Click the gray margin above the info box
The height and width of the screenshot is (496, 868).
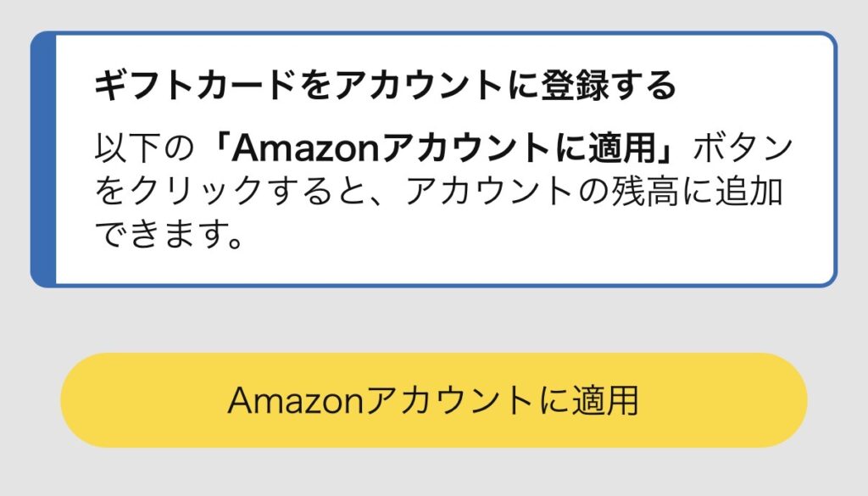click(434, 14)
